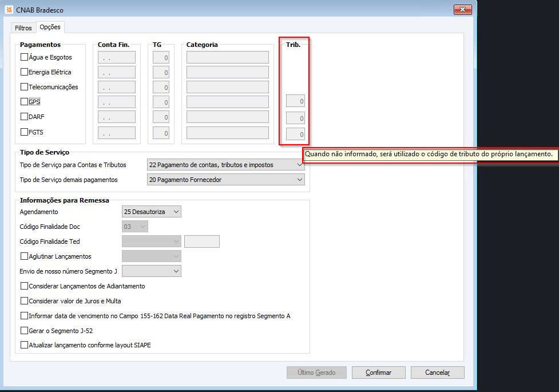Click TG field for Água e Esgotos row
The width and height of the screenshot is (559, 392).
point(161,57)
